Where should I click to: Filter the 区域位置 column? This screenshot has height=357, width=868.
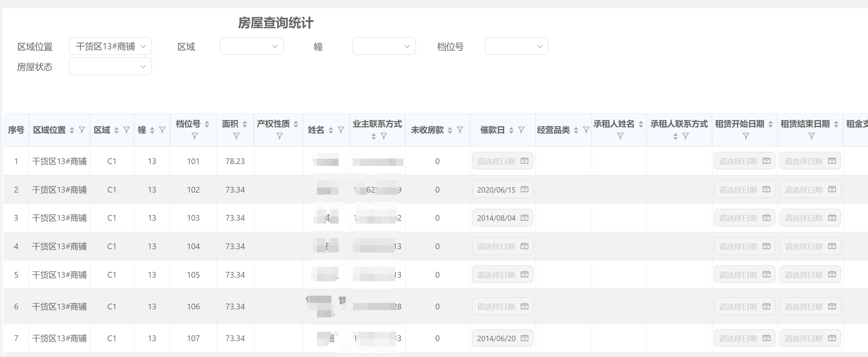point(82,130)
